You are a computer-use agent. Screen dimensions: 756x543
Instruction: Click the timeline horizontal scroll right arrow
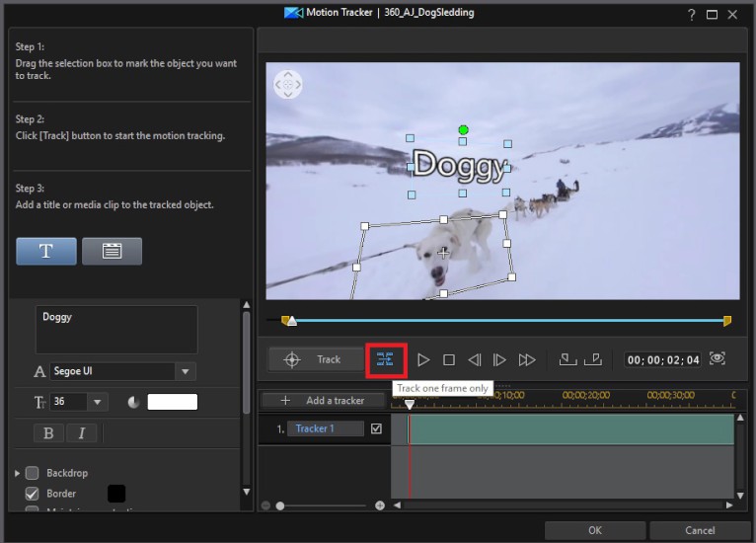coord(729,505)
